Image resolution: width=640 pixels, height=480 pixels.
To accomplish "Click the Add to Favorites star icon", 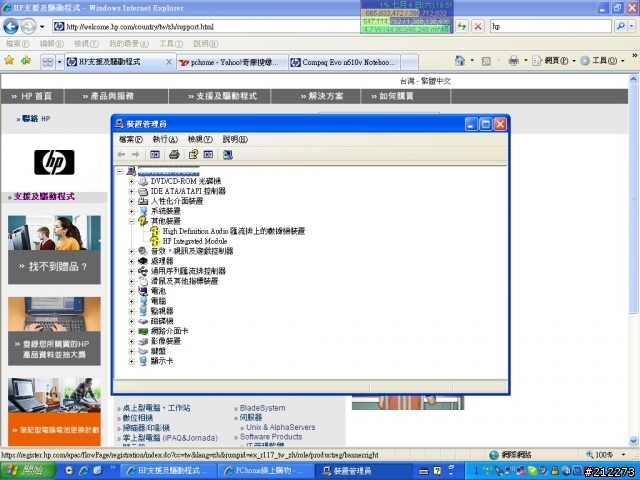I will pos(26,61).
